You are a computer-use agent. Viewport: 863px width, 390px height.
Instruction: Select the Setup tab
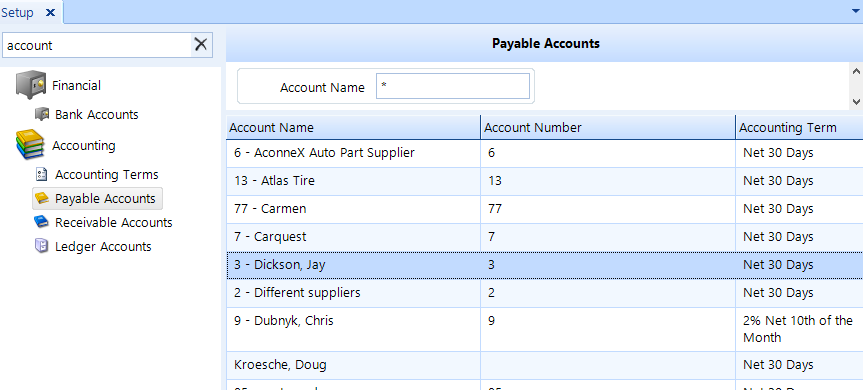18,12
